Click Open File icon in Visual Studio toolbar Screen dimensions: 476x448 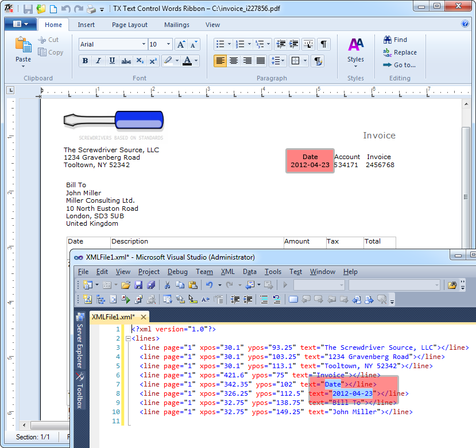coord(125,285)
